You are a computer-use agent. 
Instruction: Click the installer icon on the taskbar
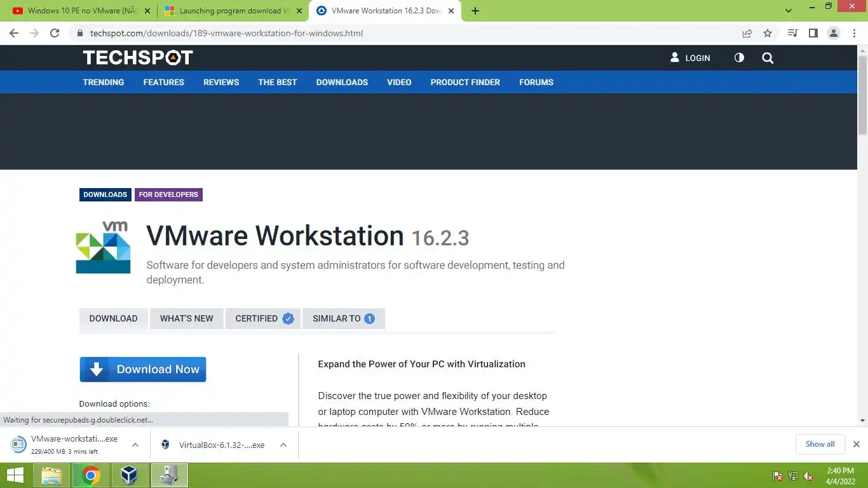pos(169,475)
